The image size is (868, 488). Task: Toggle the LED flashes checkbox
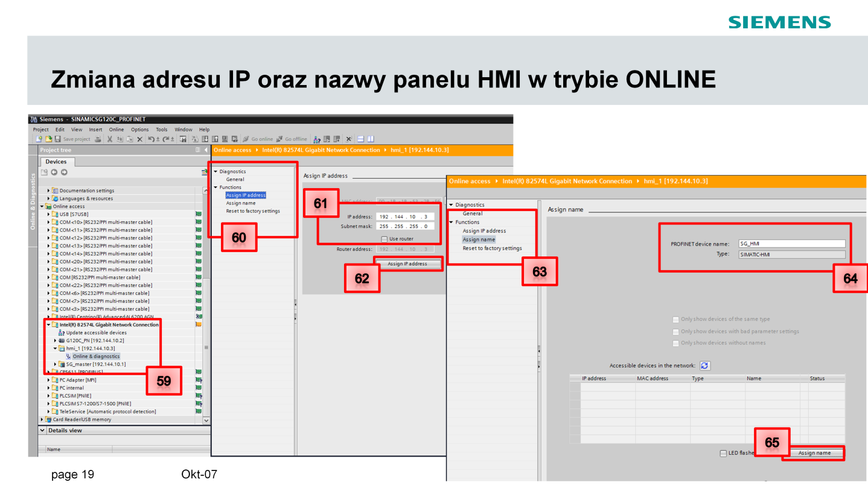pyautogui.click(x=723, y=453)
